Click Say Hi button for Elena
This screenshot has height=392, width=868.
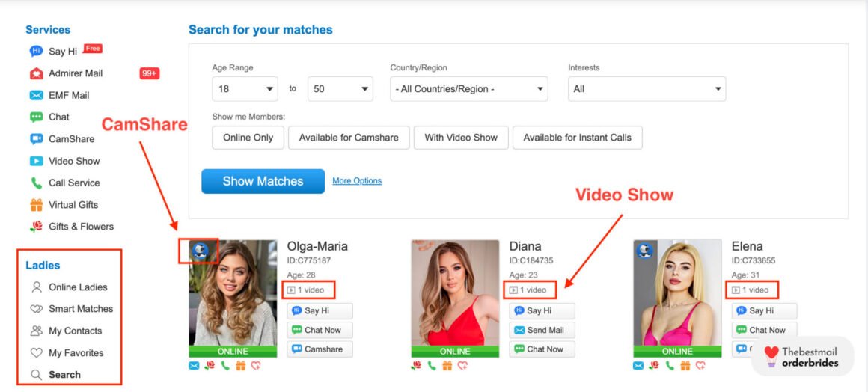(765, 310)
